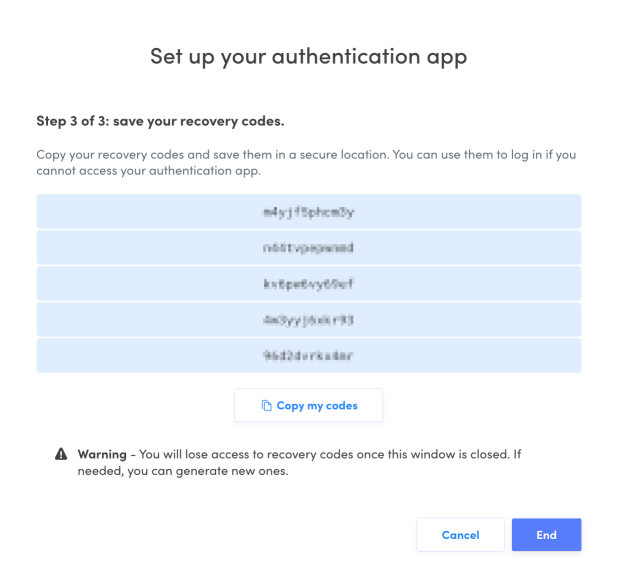
Task: Click "cannot access your authentication app" text line
Action: click(x=148, y=171)
